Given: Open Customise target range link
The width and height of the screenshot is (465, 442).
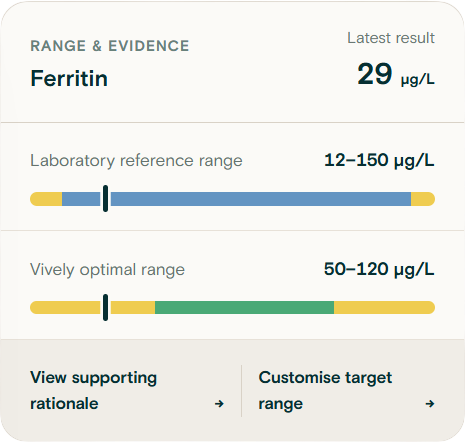Looking at the screenshot, I should [347, 390].
